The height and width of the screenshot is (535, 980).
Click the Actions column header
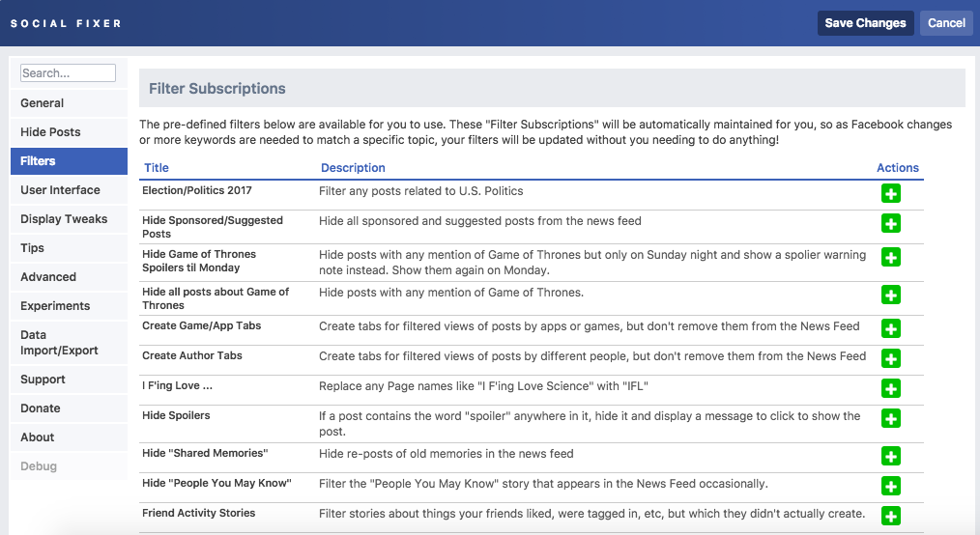pyautogui.click(x=898, y=168)
